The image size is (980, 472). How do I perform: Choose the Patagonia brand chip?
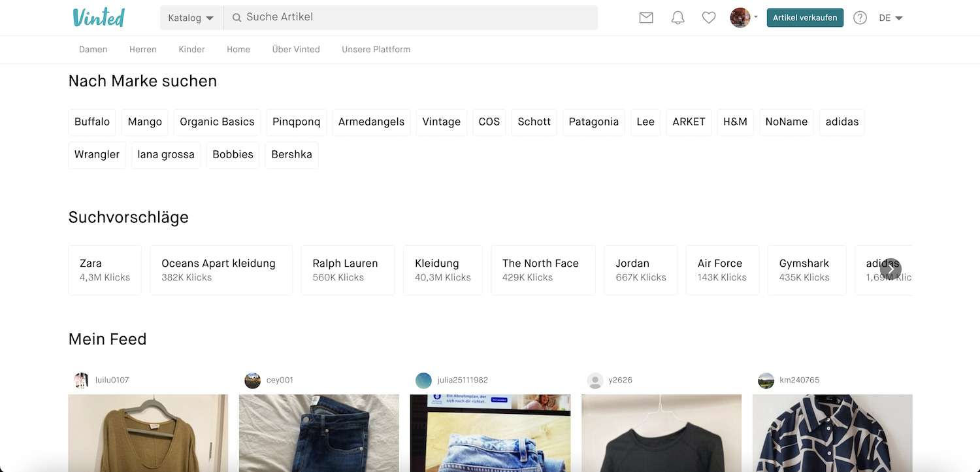click(x=594, y=122)
